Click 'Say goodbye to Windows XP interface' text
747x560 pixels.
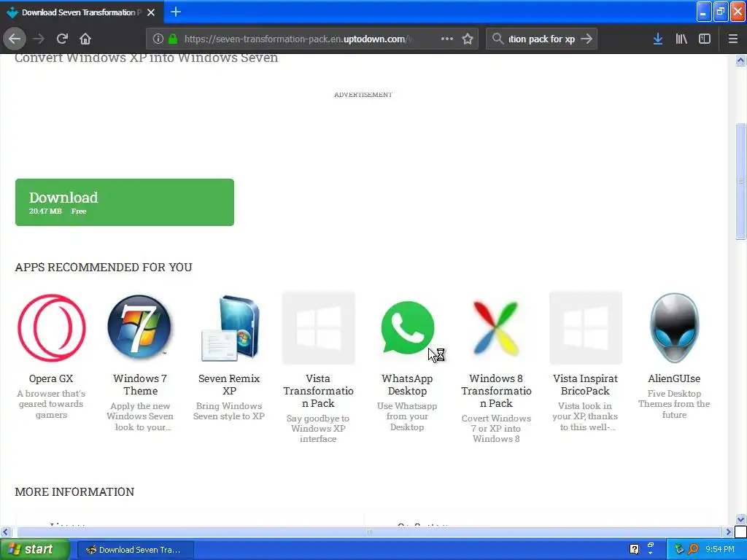318,429
